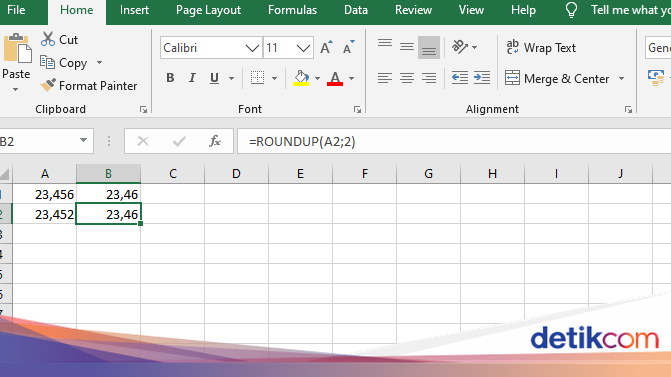Switch to the Page Layout tab
Screen dimensions: 671x377
pyautogui.click(x=208, y=10)
